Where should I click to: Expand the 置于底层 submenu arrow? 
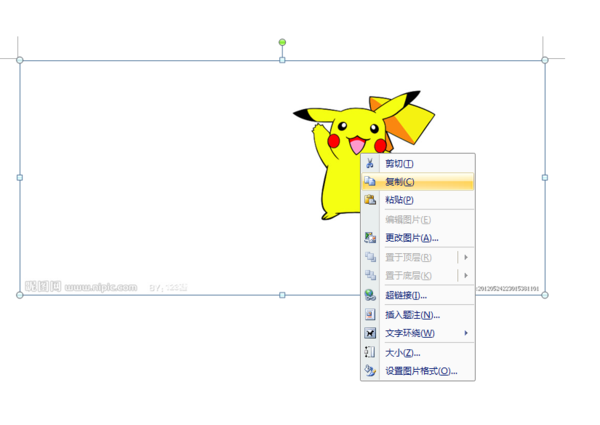466,275
